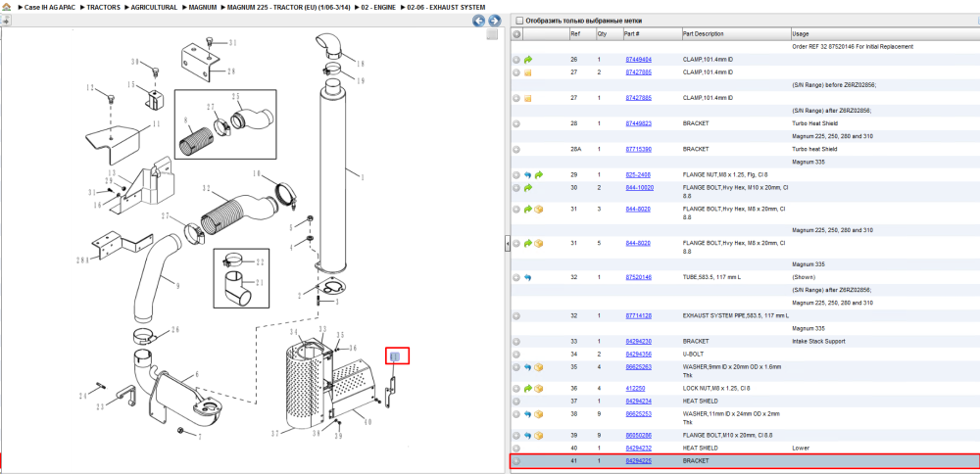Screen dimensions: 980x474
Task: Click the note icon on Ref 27 Qty 1 row
Action: pyautogui.click(x=528, y=98)
